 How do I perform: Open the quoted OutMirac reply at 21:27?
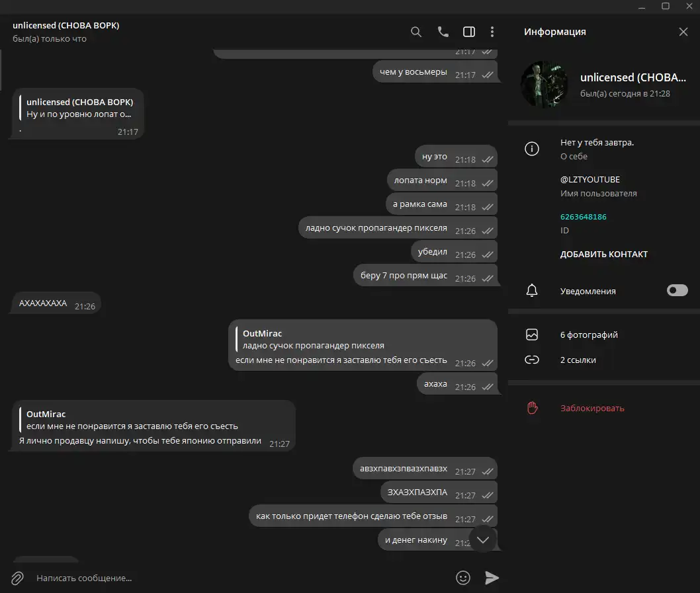tap(132, 420)
